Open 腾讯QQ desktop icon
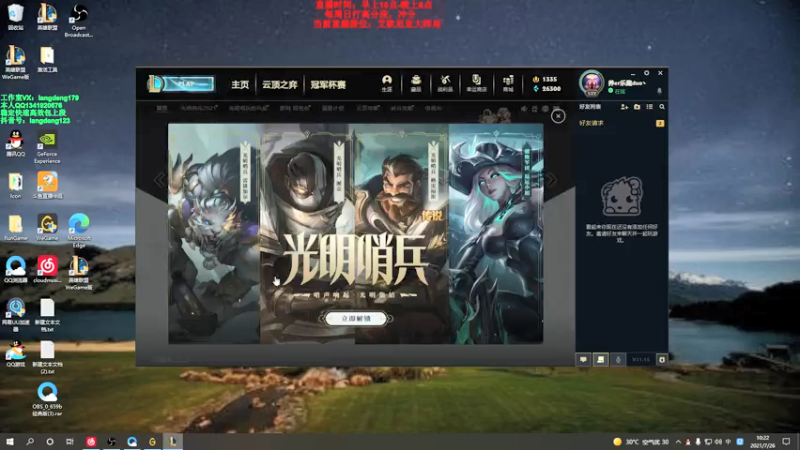This screenshot has height=450, width=800. coord(16,143)
